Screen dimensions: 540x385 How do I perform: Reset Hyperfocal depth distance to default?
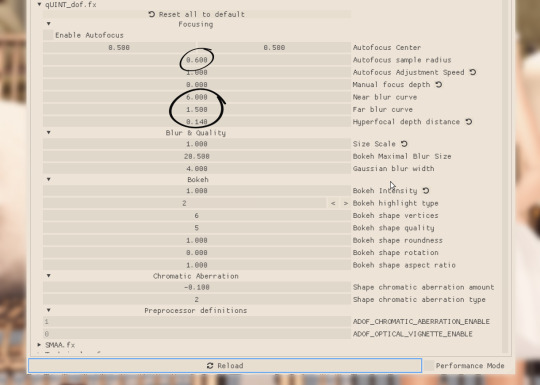coord(469,122)
